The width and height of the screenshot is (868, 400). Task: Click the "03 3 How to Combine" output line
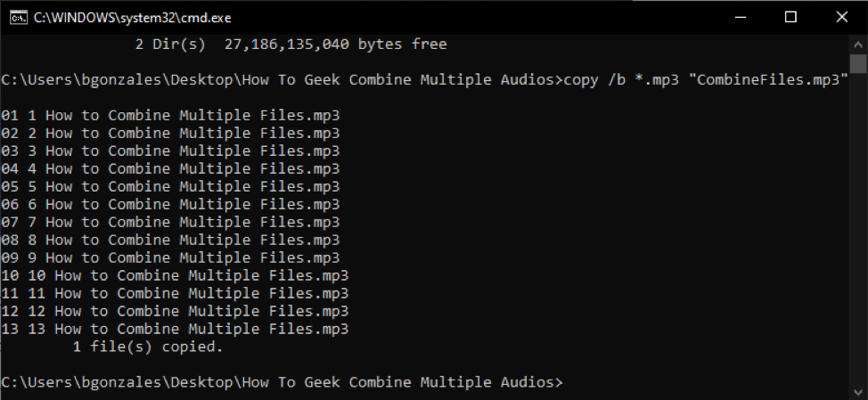(170, 151)
